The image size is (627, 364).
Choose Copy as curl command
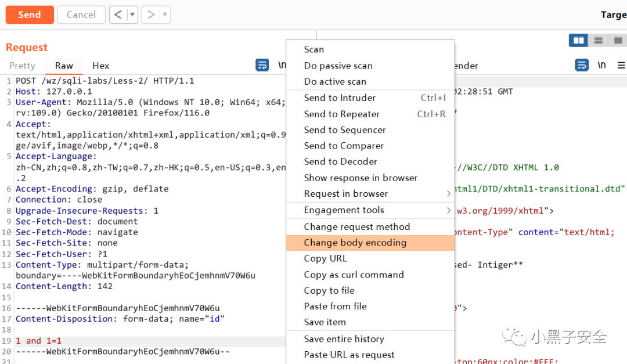[370, 275]
